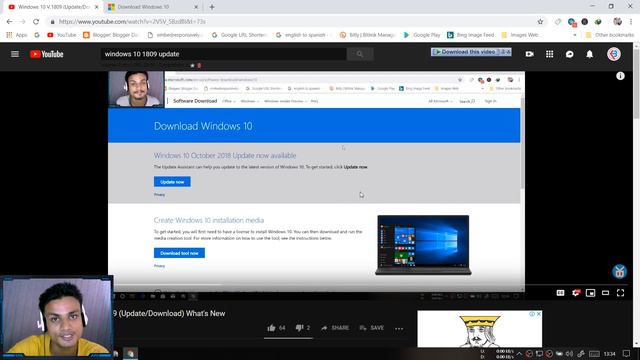Open english to spanish bookmark
This screenshot has height=360, width=640.
click(304, 35)
